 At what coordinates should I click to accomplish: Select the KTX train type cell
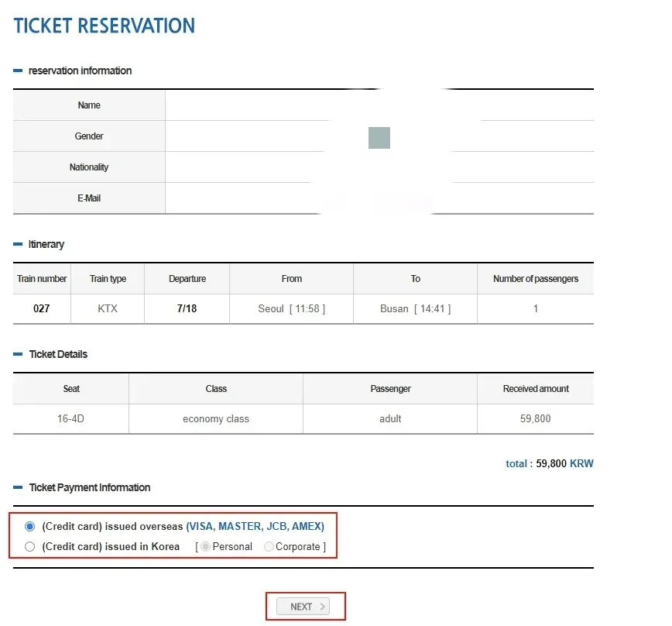click(108, 308)
